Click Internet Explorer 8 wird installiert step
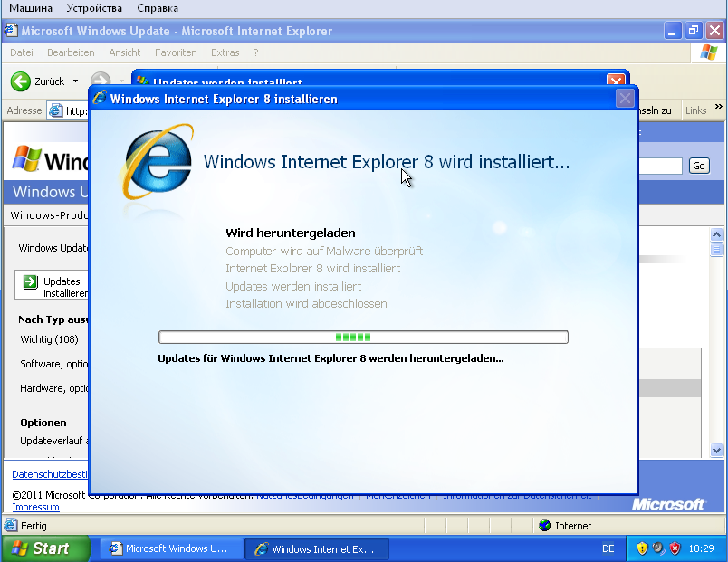728x562 pixels. [x=313, y=268]
